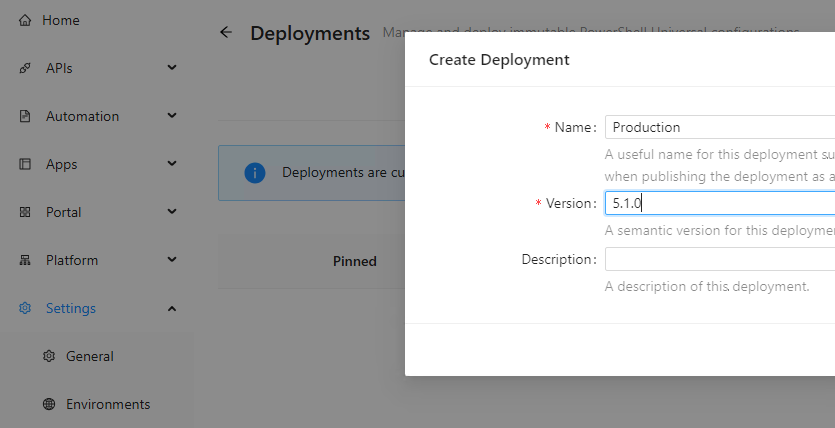This screenshot has height=428, width=835.
Task: Collapse the Settings section chevron
Action: pyautogui.click(x=172, y=308)
